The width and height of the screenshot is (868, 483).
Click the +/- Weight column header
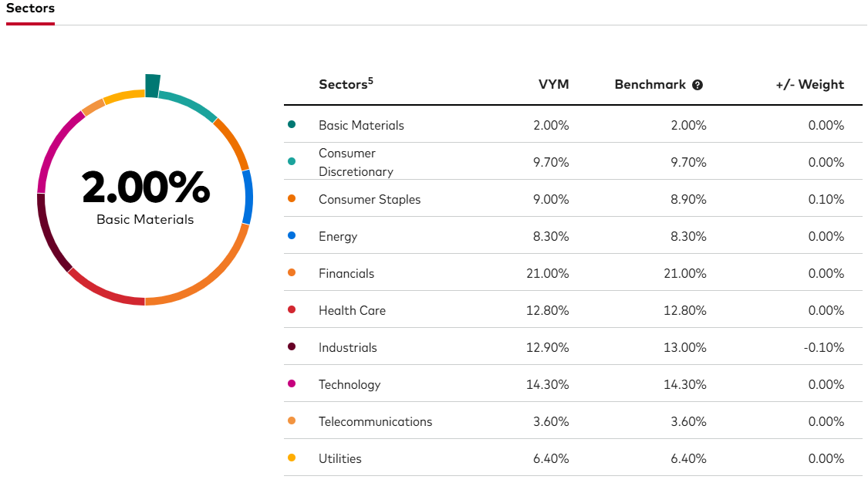809,85
